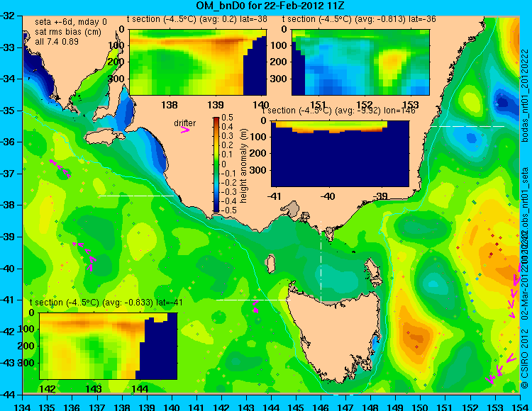Click the "0.5" tick on the color bar
The width and height of the screenshot is (532, 411).
pos(227,118)
